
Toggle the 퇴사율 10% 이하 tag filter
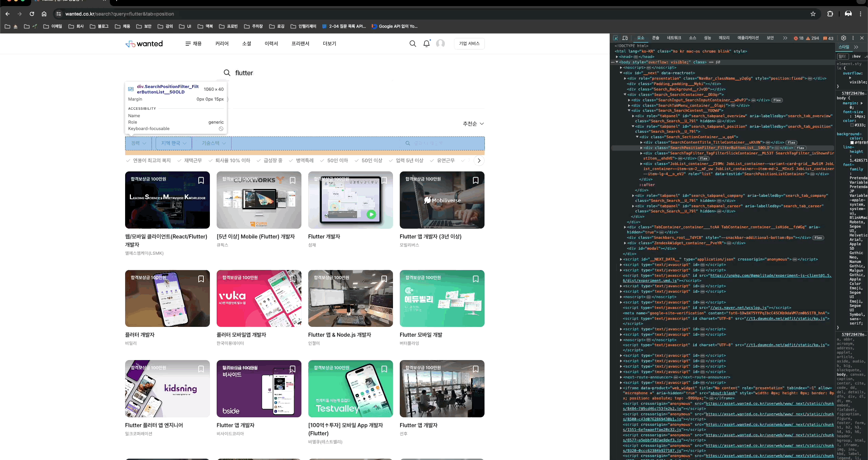pos(230,161)
